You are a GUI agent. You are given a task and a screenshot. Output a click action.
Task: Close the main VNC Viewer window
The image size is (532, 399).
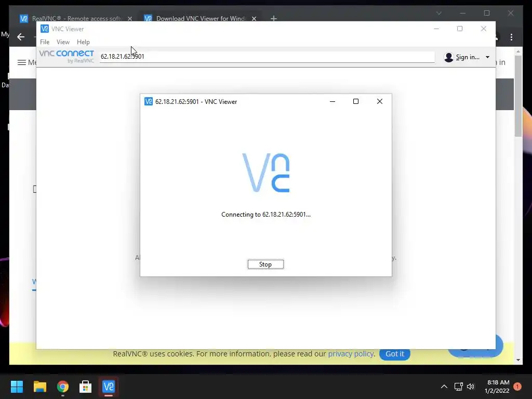coord(484,29)
